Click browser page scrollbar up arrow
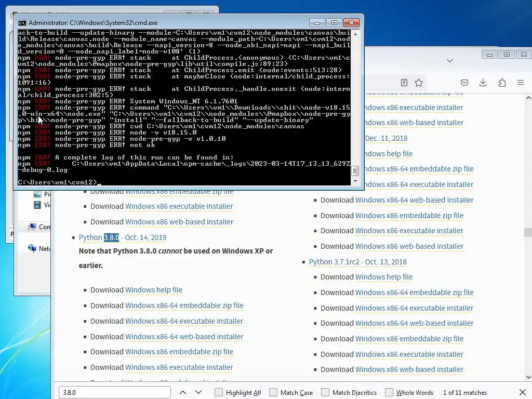Screen dimensions: 532x399 pyautogui.click(x=528, y=98)
